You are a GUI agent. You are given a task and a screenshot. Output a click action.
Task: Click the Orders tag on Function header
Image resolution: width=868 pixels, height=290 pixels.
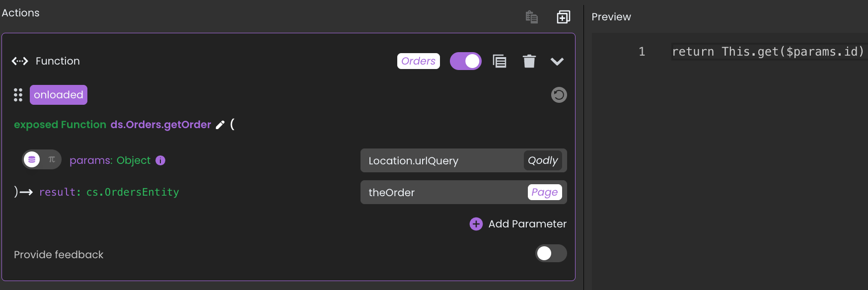418,61
